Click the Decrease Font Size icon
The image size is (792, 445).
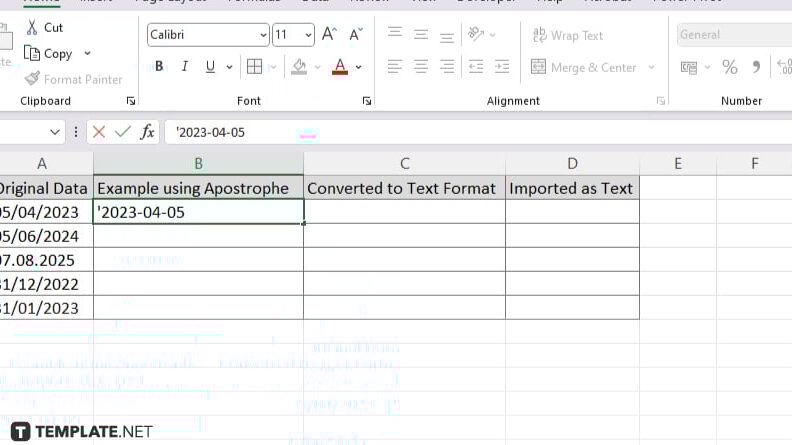355,35
